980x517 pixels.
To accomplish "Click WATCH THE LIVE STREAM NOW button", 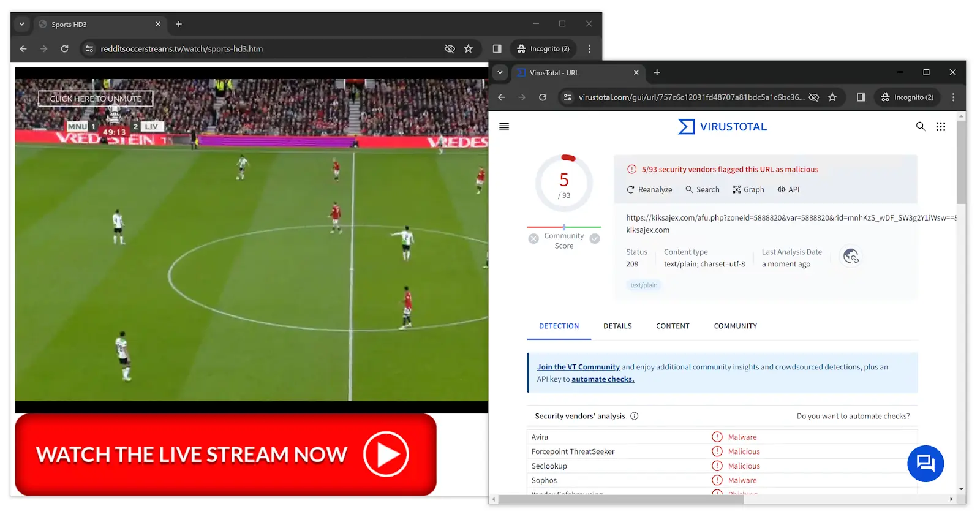I will tap(225, 455).
